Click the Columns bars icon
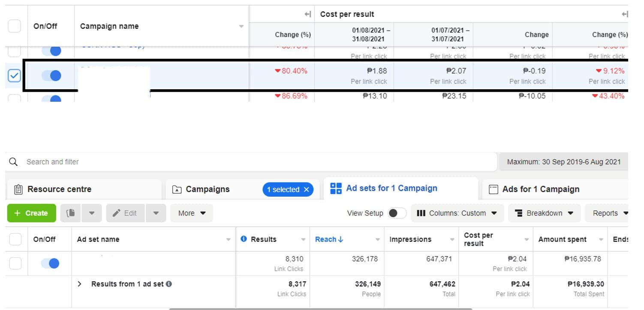The height and width of the screenshot is (310, 644). 421,213
